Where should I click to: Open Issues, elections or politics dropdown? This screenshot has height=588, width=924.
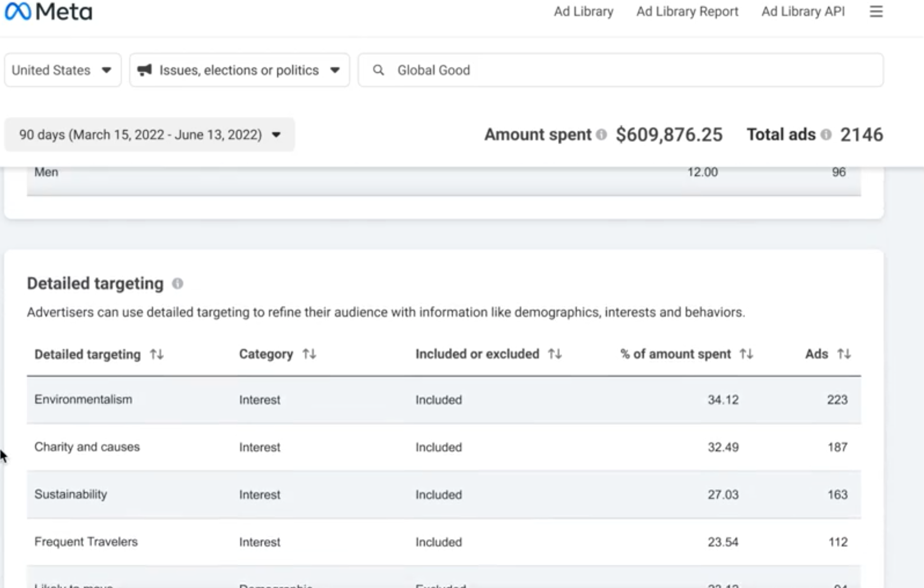tap(239, 70)
